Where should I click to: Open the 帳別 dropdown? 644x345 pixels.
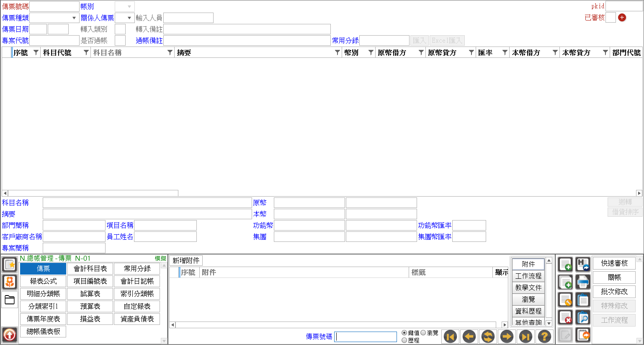click(129, 7)
